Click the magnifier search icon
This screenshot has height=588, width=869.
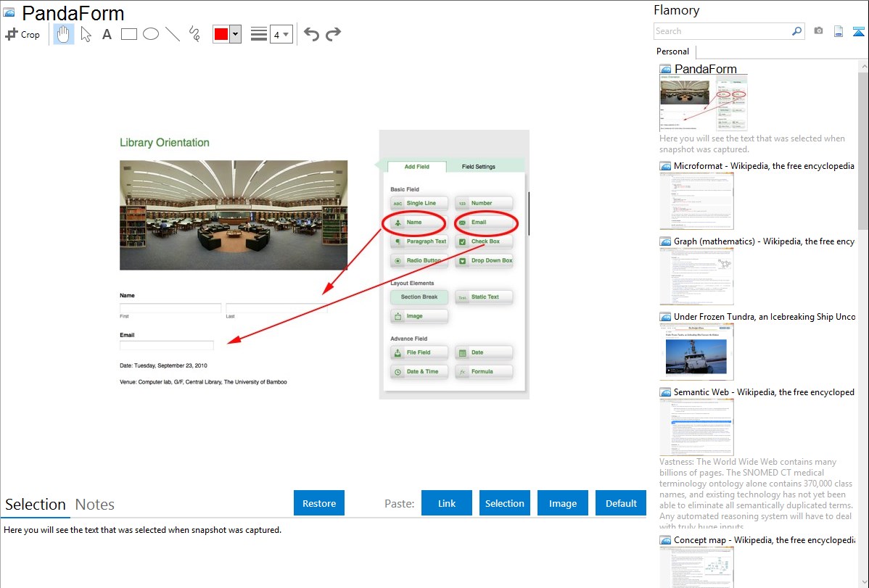[797, 31]
